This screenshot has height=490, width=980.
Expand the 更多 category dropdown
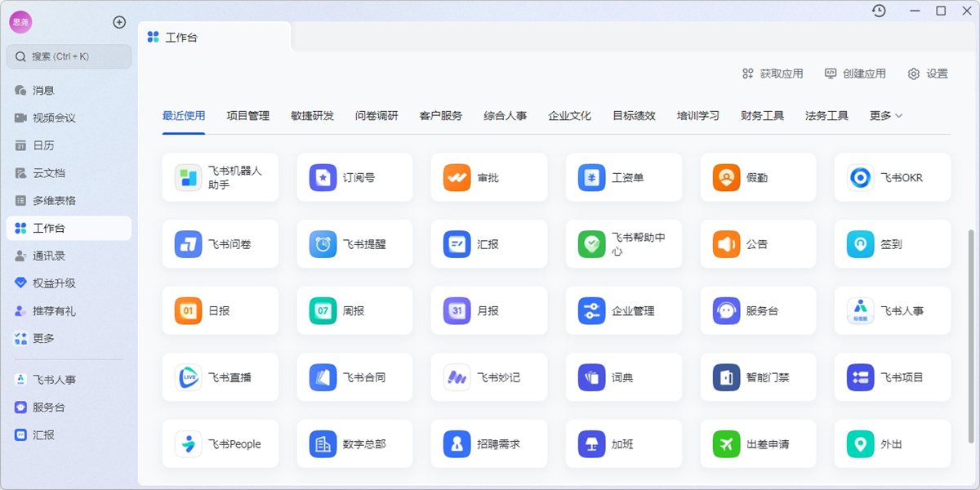[x=886, y=116]
